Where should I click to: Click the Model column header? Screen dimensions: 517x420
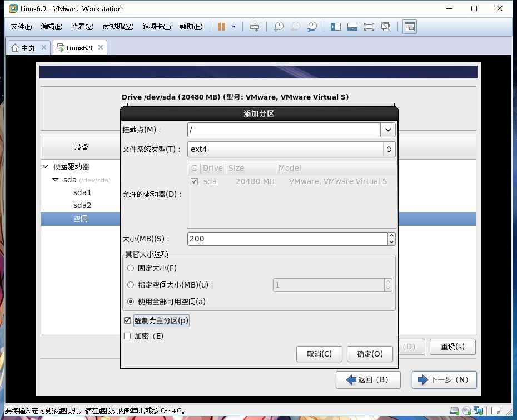coord(336,168)
